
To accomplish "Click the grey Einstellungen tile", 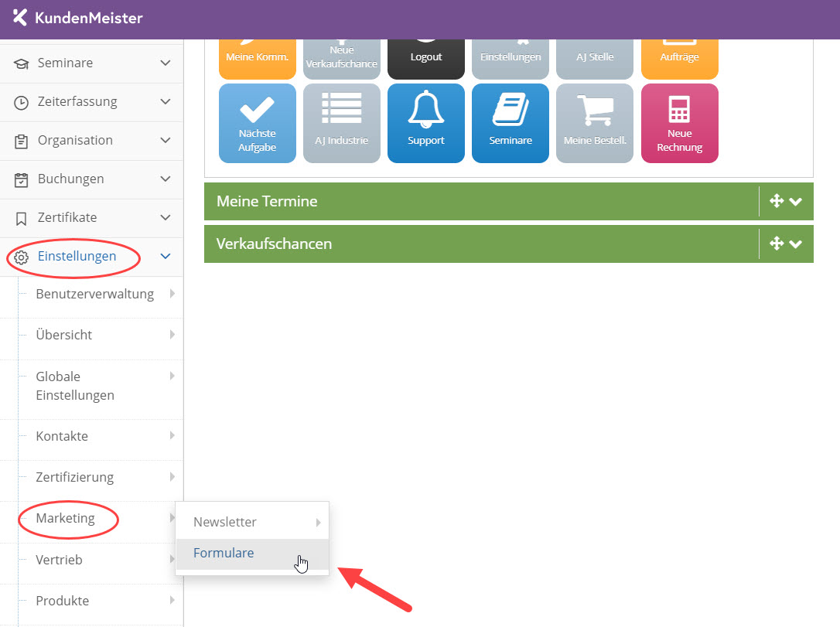I will [x=510, y=59].
